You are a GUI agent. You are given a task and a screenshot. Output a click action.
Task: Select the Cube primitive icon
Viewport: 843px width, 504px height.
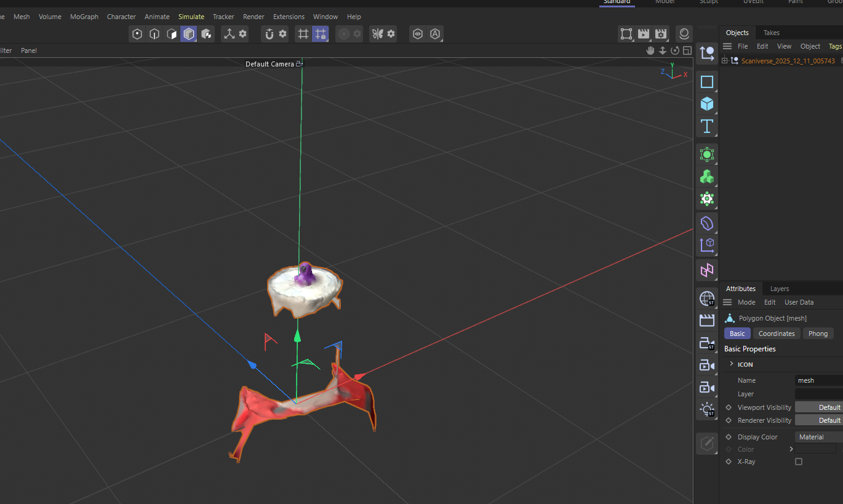click(x=706, y=103)
